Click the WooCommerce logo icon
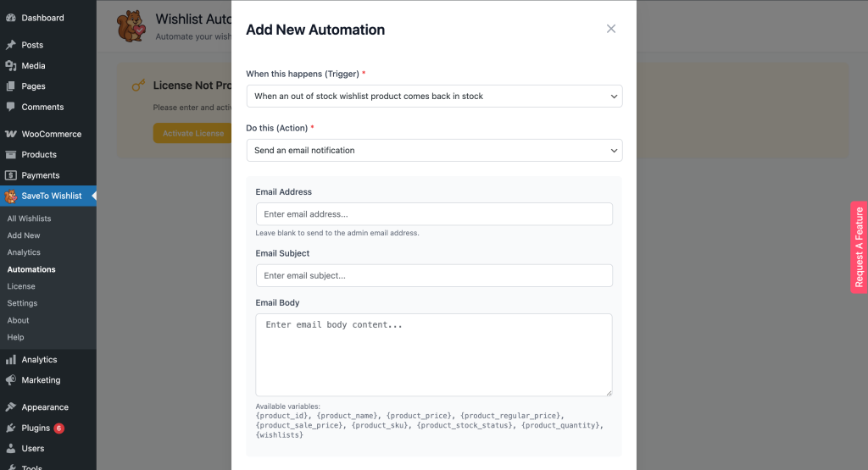868x470 pixels. click(11, 134)
